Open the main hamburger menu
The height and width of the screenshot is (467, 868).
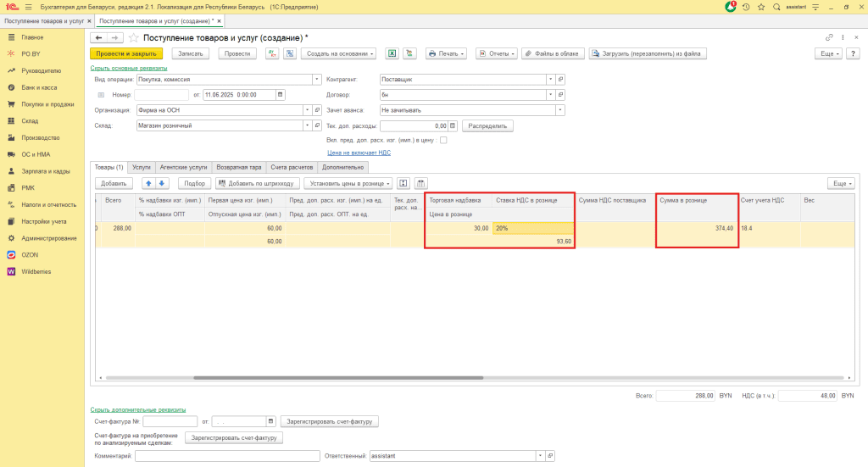pos(28,7)
